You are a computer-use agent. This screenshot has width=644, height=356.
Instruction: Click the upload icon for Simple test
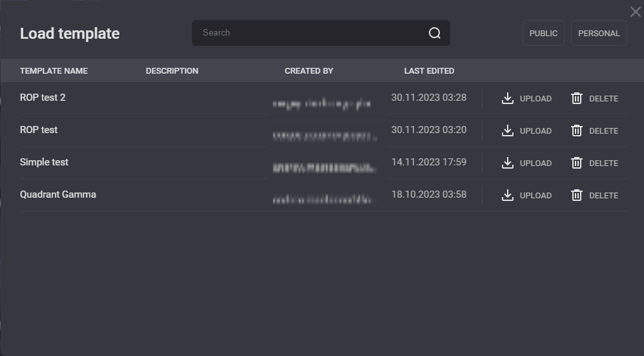508,163
